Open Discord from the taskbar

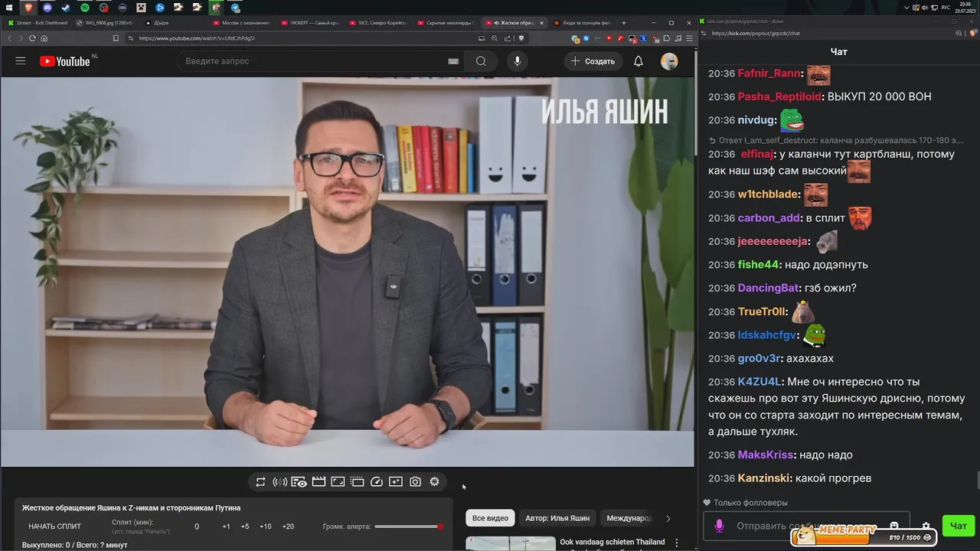click(47, 8)
